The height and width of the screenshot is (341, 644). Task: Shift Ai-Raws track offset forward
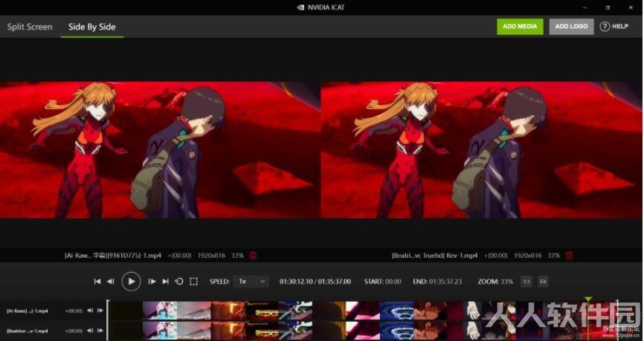click(100, 311)
